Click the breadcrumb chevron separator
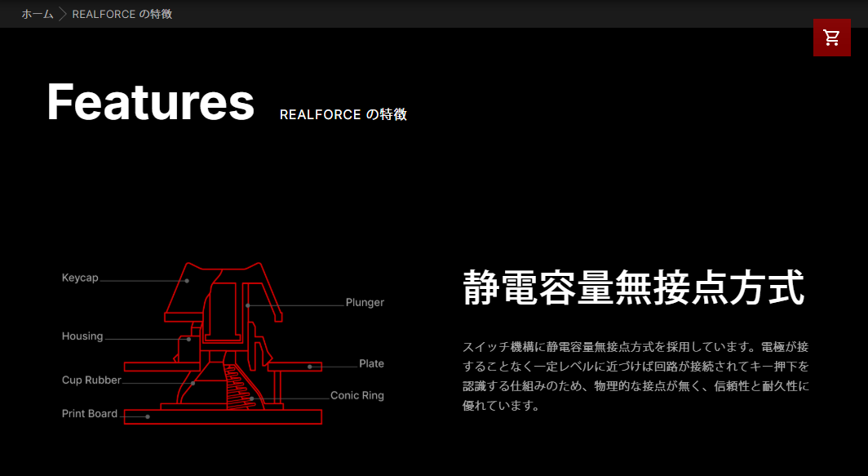 point(63,14)
